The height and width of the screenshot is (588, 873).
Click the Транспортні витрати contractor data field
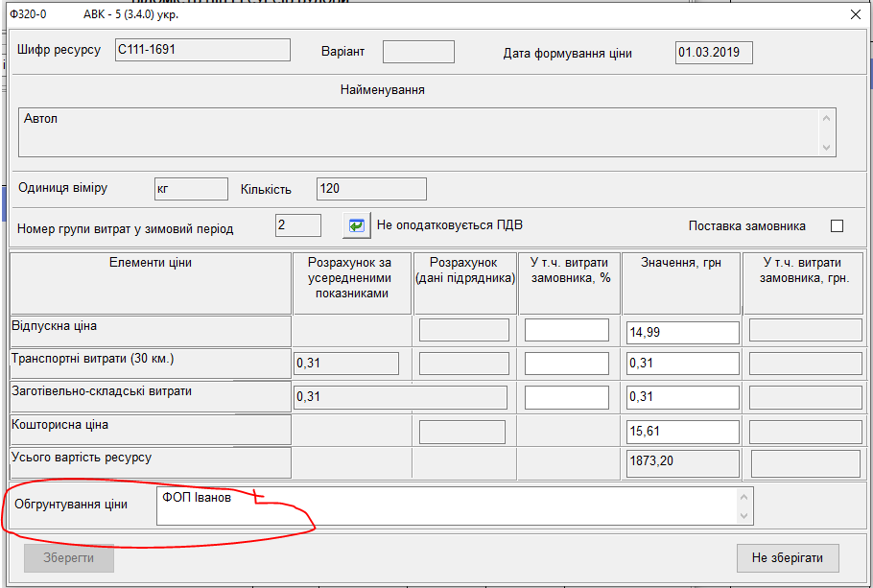coord(463,364)
